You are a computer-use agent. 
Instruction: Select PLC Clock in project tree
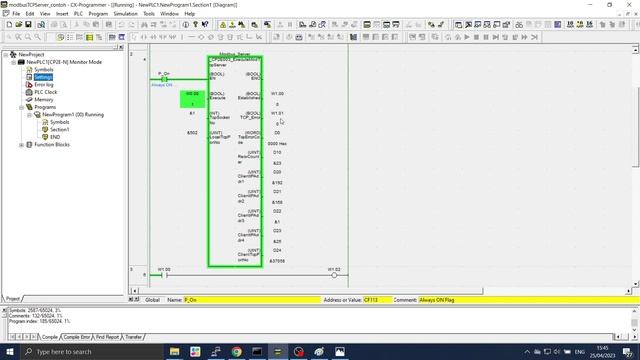pos(46,92)
